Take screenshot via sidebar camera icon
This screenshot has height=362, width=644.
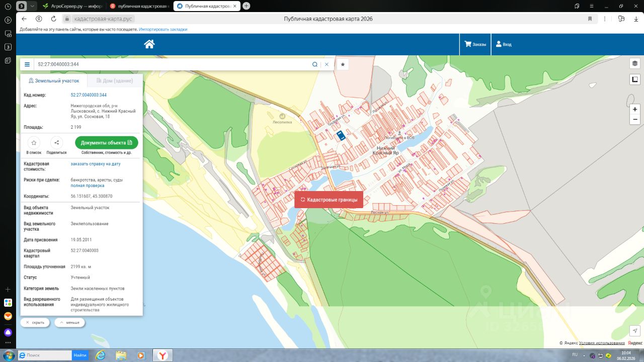8,34
